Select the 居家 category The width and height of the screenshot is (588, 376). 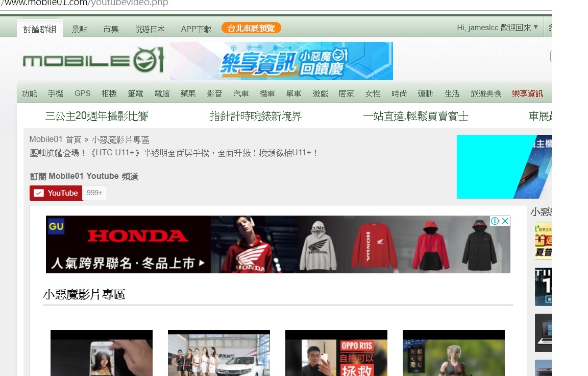point(346,93)
